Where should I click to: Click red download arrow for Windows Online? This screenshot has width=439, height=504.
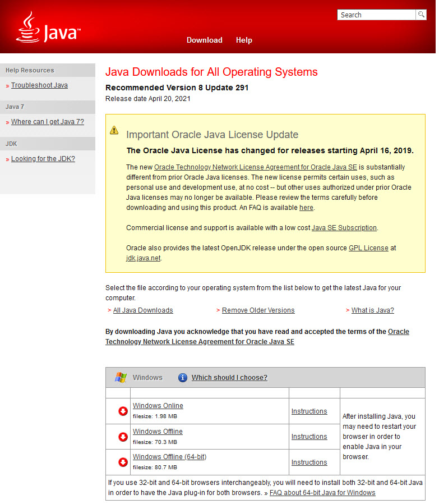[123, 411]
